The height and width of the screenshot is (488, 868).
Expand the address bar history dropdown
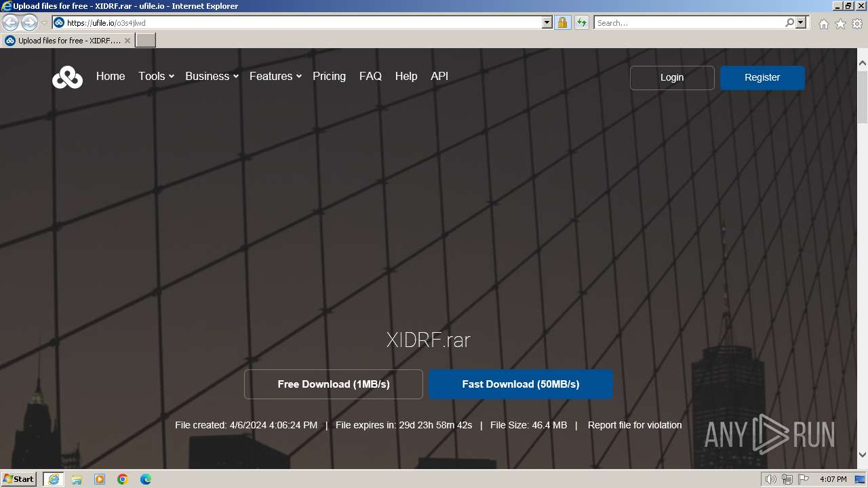point(547,22)
